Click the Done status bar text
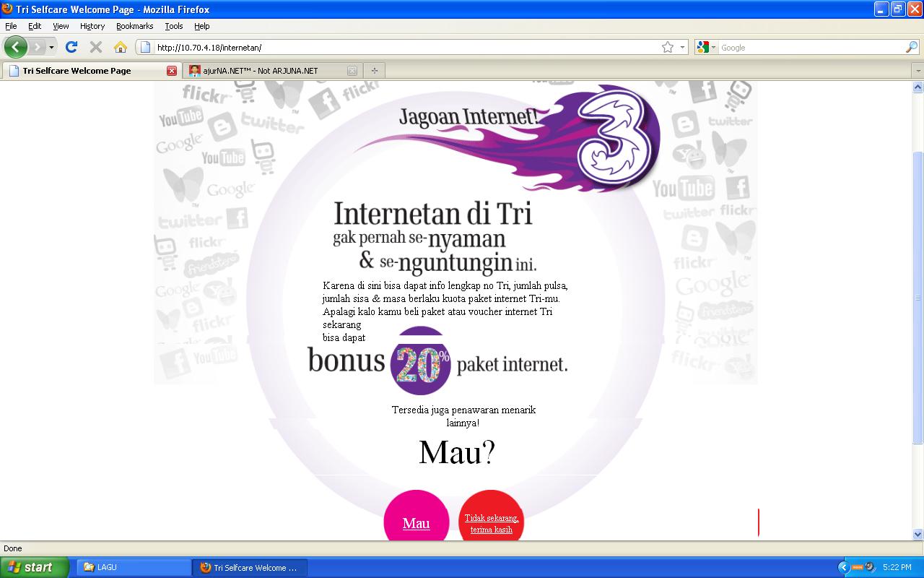This screenshot has width=924, height=578. [x=13, y=548]
